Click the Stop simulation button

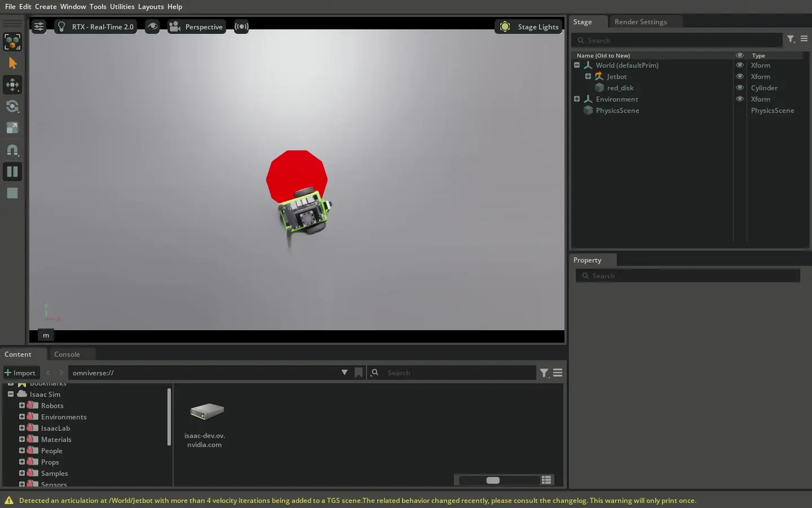12,193
